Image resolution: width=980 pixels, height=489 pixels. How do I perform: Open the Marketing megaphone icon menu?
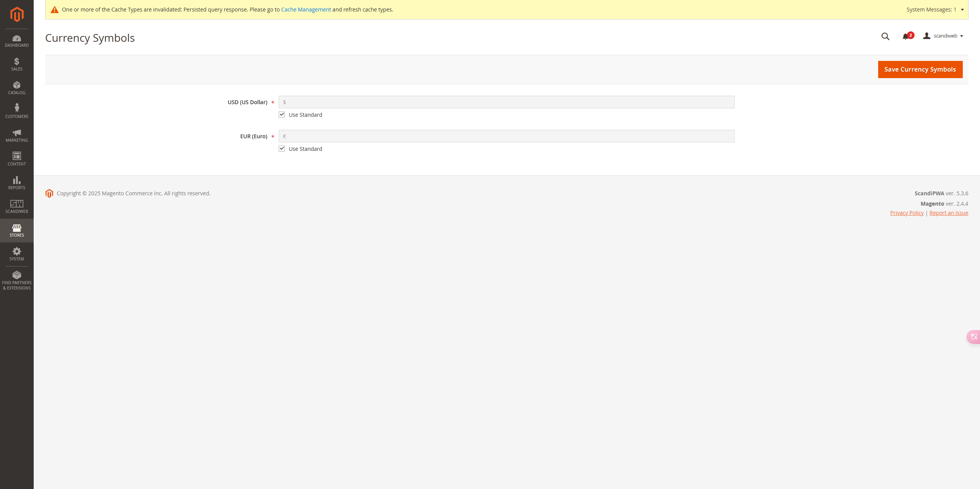(x=16, y=136)
